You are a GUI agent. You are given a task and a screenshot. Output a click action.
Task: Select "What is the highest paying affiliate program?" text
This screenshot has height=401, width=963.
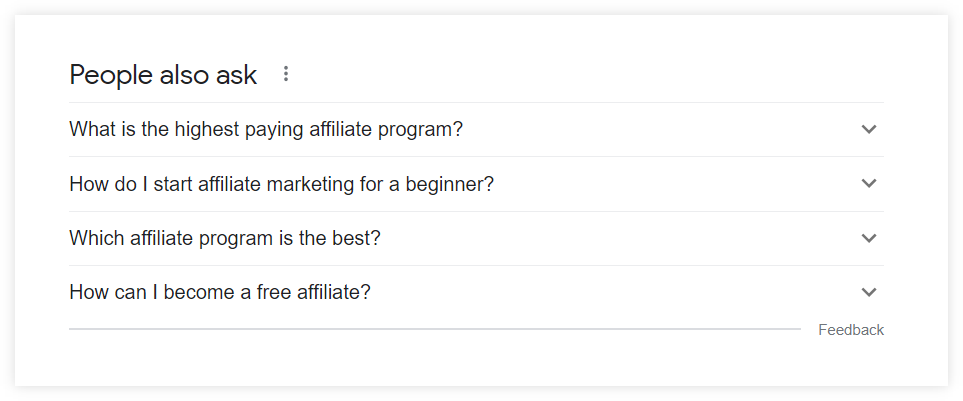coord(266,129)
